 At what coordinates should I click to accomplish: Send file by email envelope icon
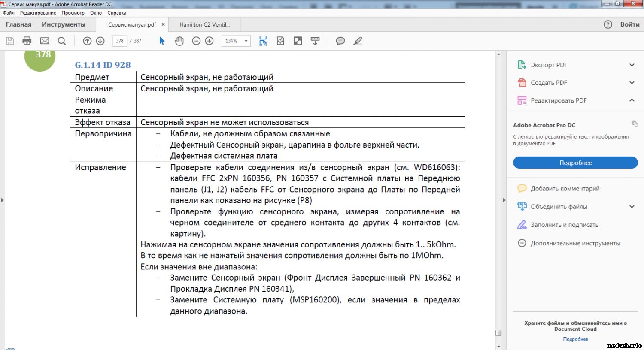(x=45, y=41)
